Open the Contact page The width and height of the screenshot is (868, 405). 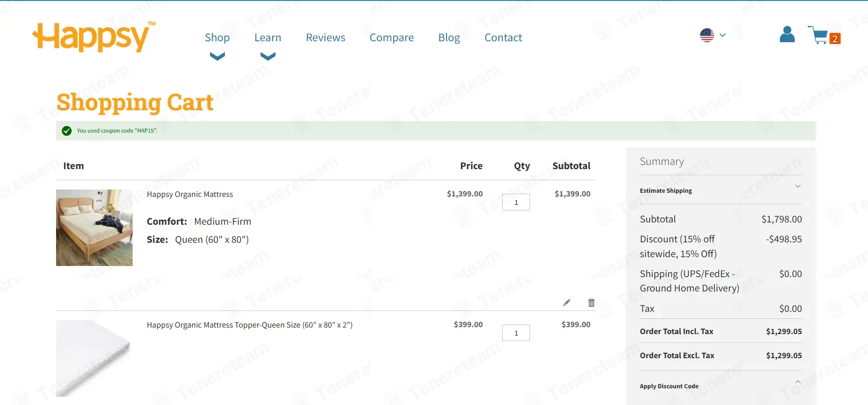(x=503, y=38)
